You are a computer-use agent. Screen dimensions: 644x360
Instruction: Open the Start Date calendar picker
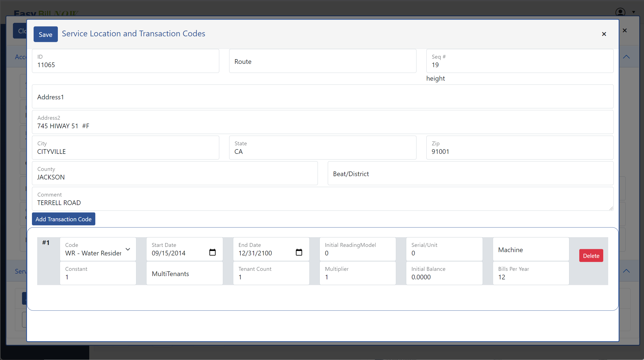(212, 252)
